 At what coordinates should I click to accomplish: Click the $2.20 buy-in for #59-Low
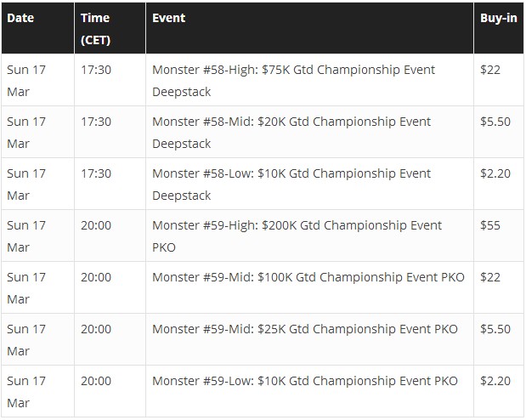[495, 381]
